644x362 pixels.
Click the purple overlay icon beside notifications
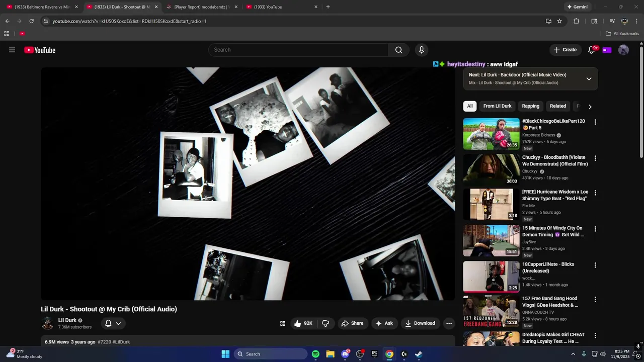[x=607, y=50]
